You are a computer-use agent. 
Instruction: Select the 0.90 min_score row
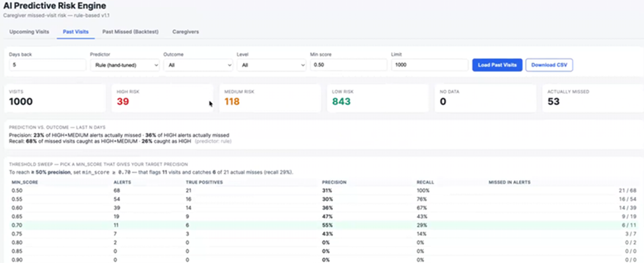coord(324,260)
